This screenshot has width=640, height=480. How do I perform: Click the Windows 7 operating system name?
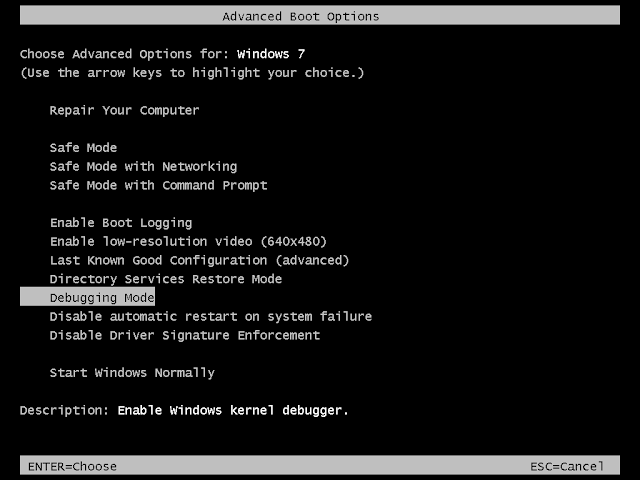(x=271, y=54)
